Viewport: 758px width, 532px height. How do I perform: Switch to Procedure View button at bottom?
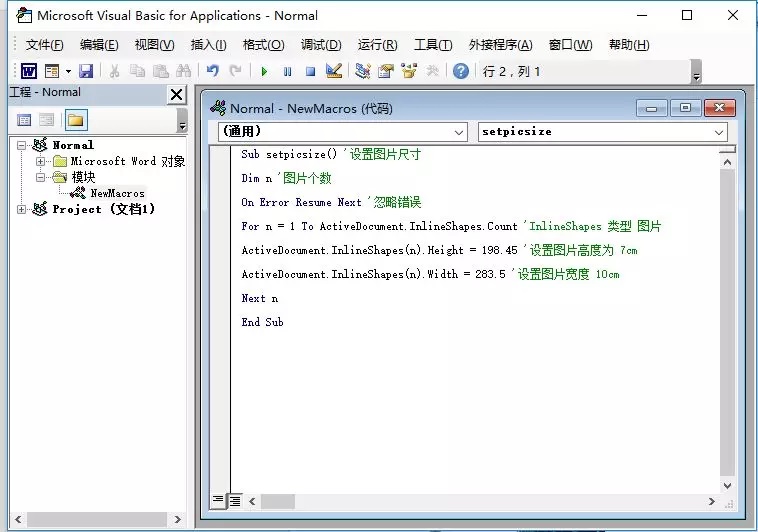(218, 501)
